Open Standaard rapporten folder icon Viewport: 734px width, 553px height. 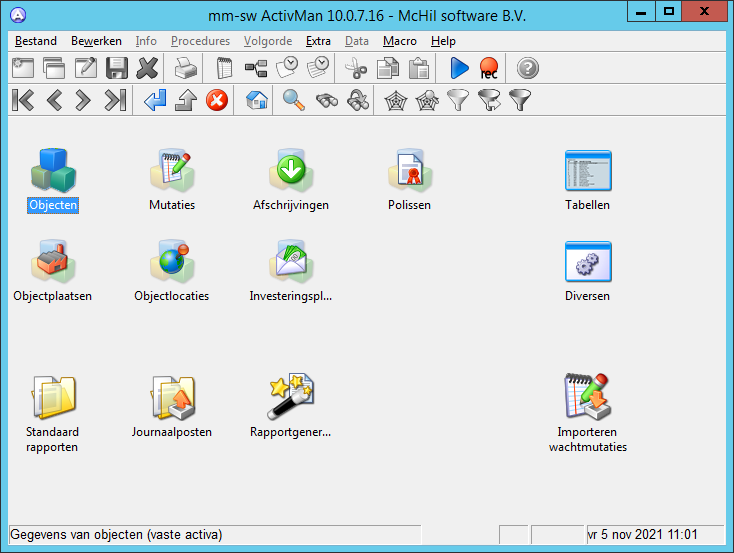(53, 397)
